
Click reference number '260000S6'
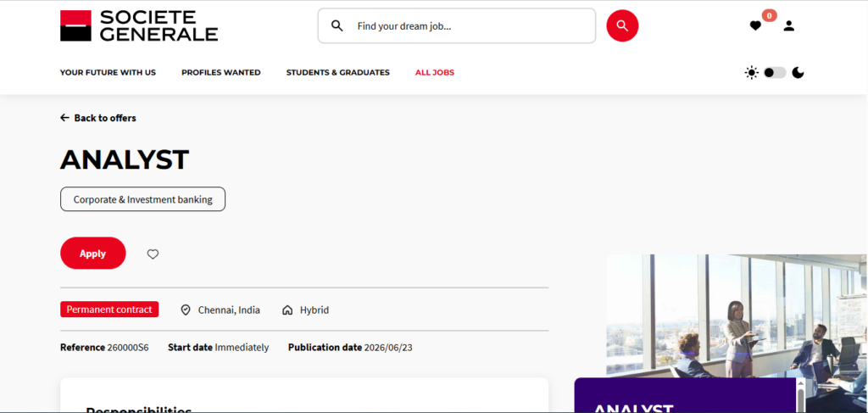pos(128,348)
